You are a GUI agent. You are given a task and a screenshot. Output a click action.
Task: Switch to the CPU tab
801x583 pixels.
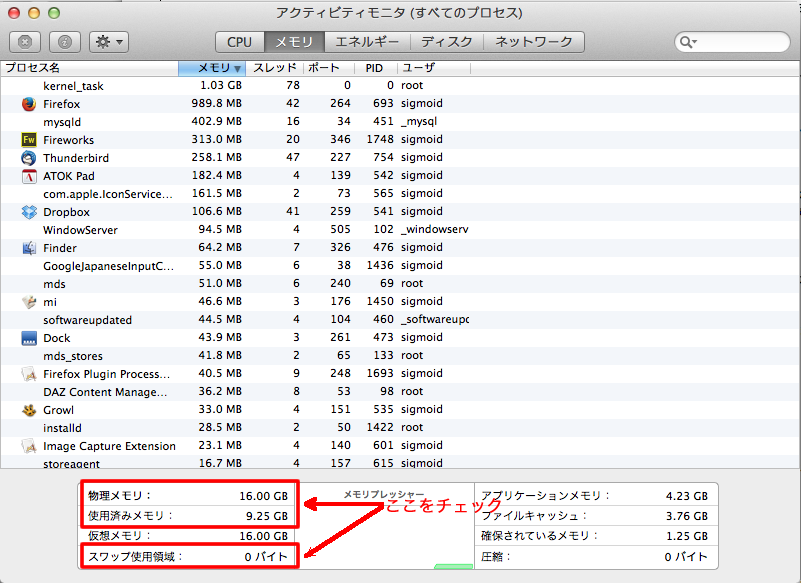click(x=240, y=42)
